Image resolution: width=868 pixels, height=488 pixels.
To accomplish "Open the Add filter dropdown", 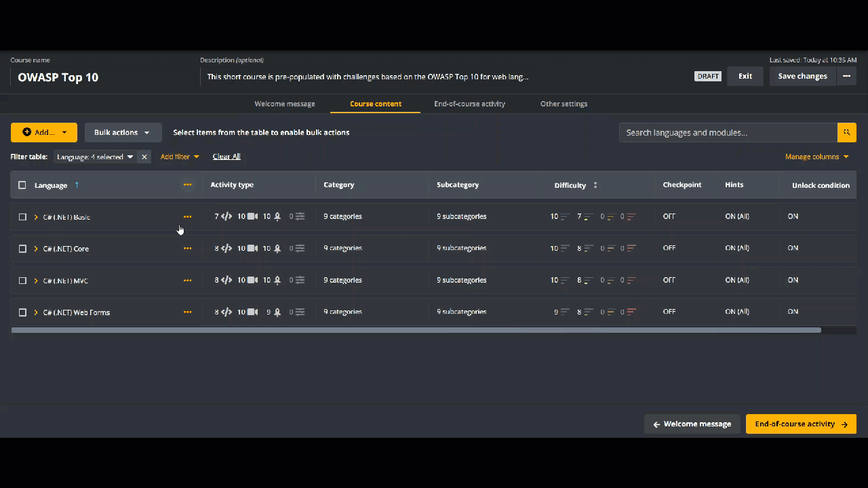I will tap(180, 157).
